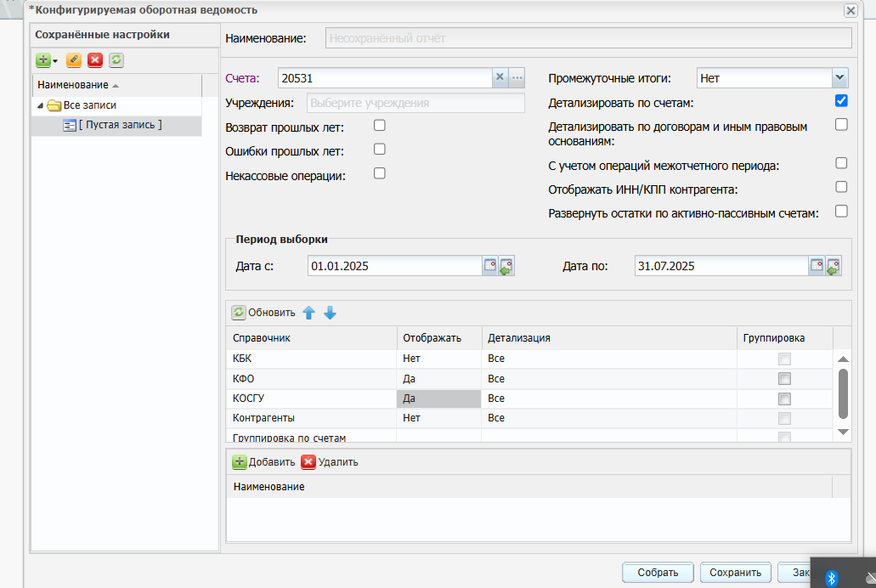Click the Собрать button

(658, 573)
